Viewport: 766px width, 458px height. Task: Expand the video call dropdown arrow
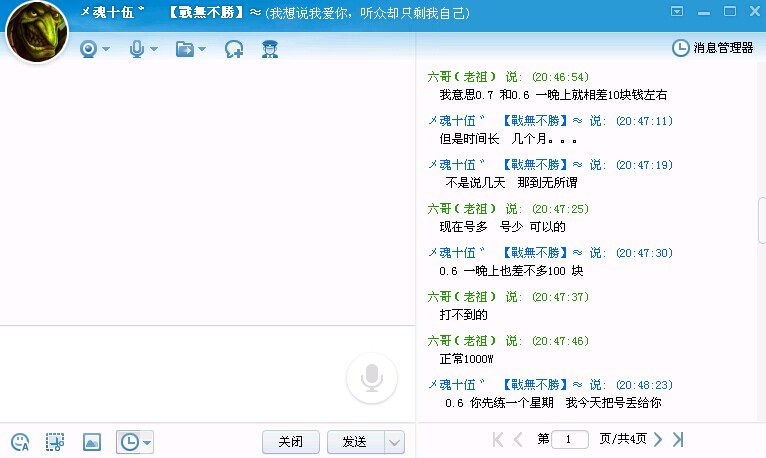pyautogui.click(x=106, y=49)
